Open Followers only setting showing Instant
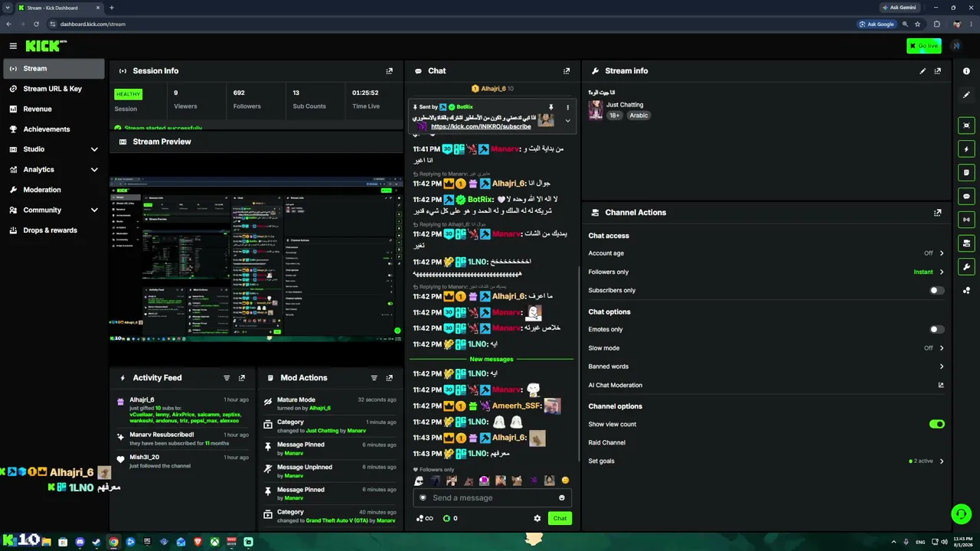The image size is (980, 551). [766, 272]
